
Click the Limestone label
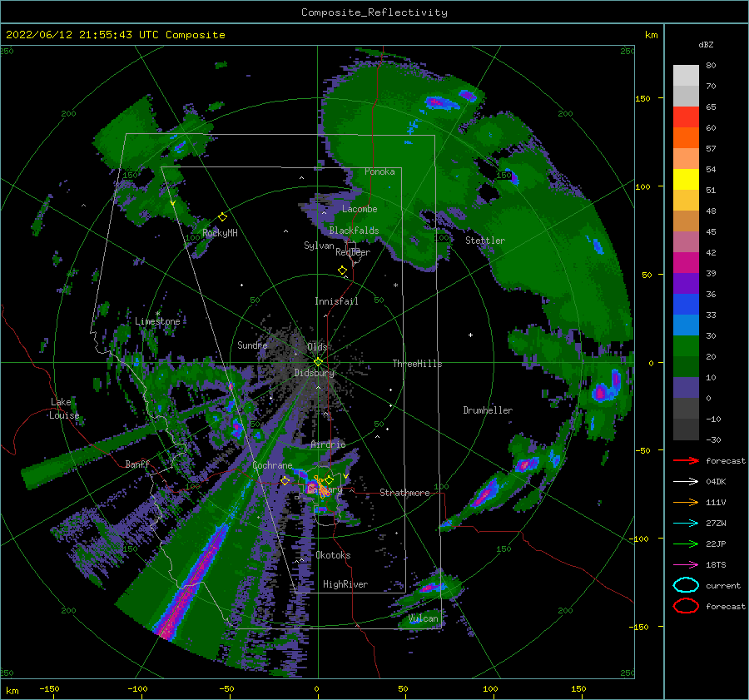pyautogui.click(x=157, y=321)
